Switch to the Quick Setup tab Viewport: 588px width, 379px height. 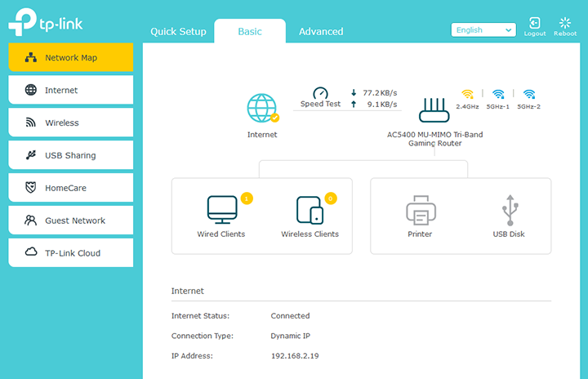(178, 32)
